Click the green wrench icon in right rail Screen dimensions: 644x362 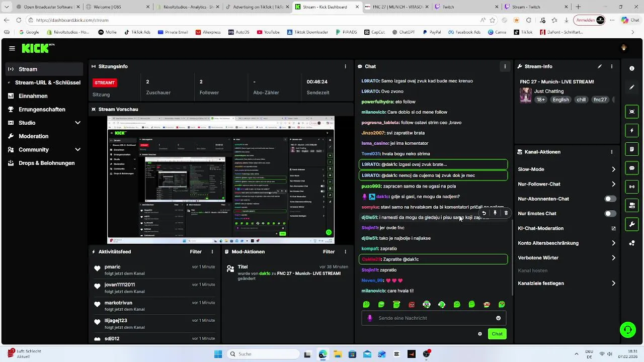(632, 224)
